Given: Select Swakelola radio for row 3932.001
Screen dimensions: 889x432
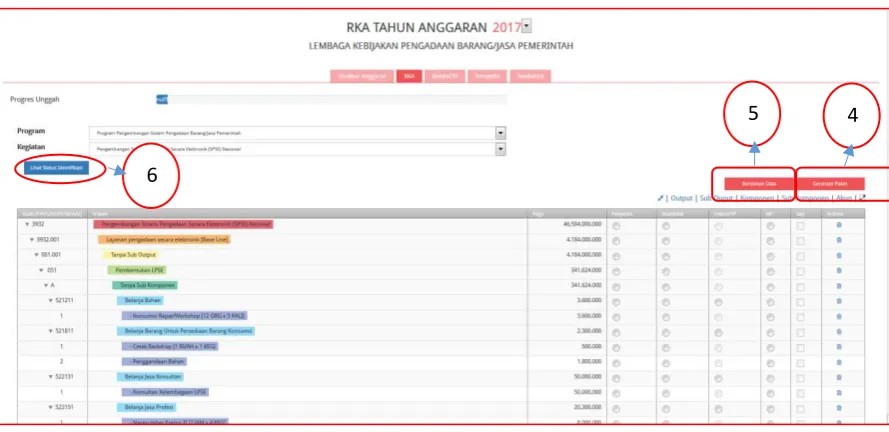Looking at the screenshot, I should point(666,241).
